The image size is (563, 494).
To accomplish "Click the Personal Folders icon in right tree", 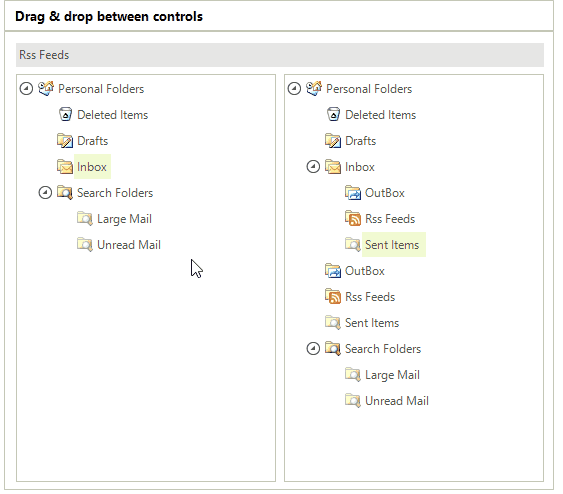I will (314, 88).
